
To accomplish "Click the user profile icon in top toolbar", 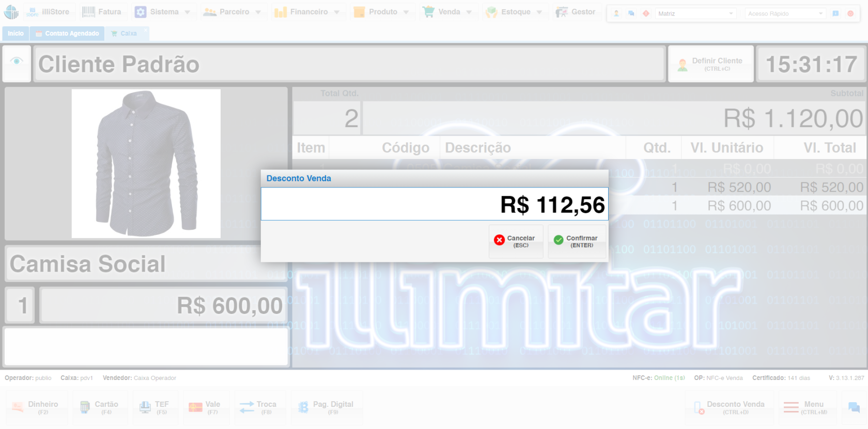I will (x=616, y=13).
